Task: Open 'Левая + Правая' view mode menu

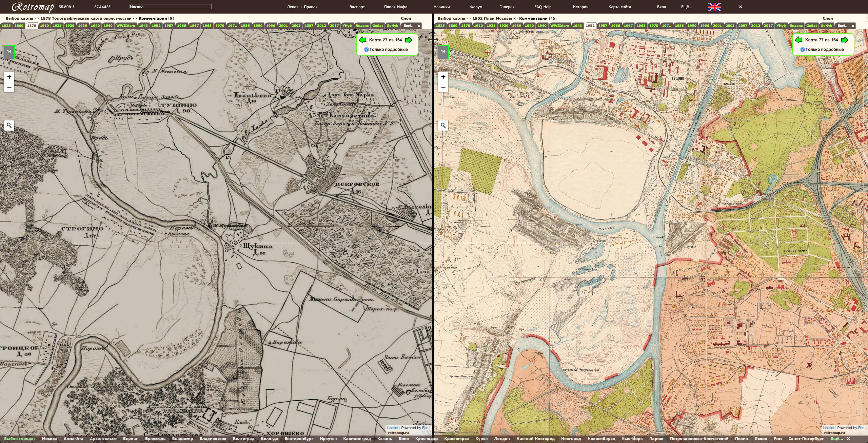Action: coord(302,7)
